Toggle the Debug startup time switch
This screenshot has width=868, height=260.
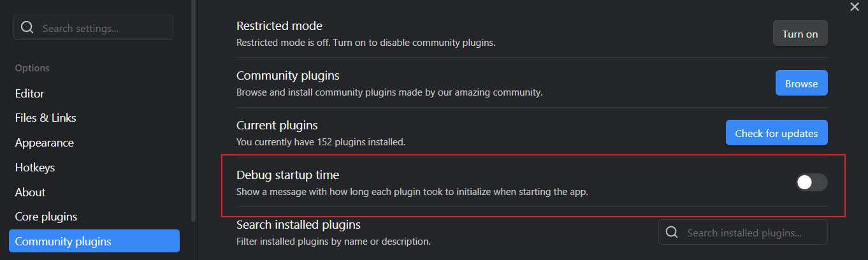[x=811, y=182]
